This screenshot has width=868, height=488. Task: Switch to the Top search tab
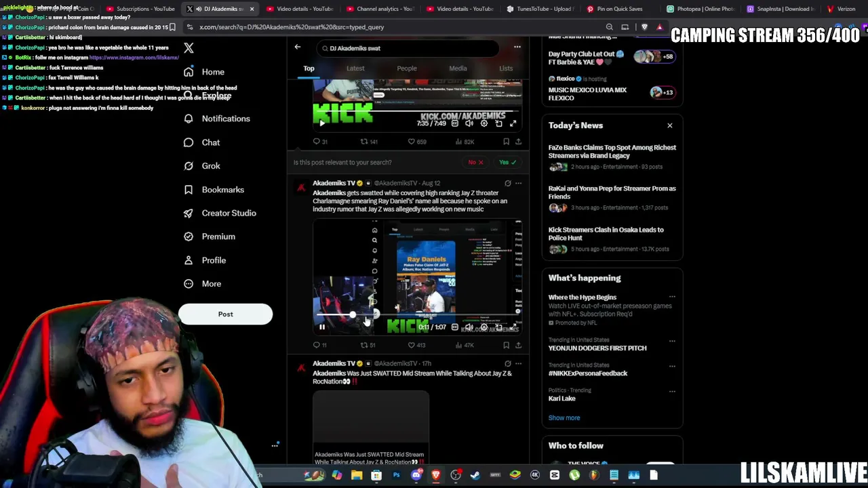pos(309,68)
